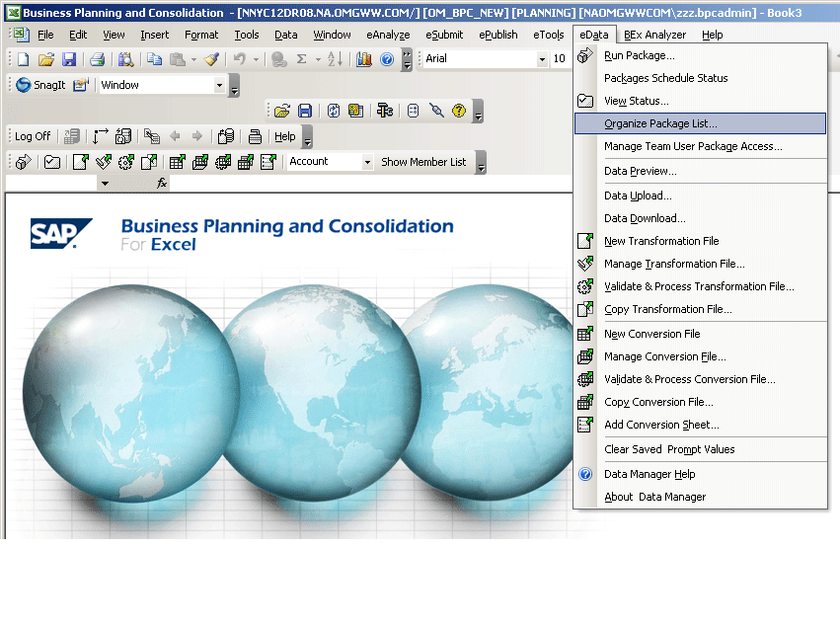Viewport: 840px width, 626px height.
Task: Click the Chart Wizard icon
Action: point(363,59)
